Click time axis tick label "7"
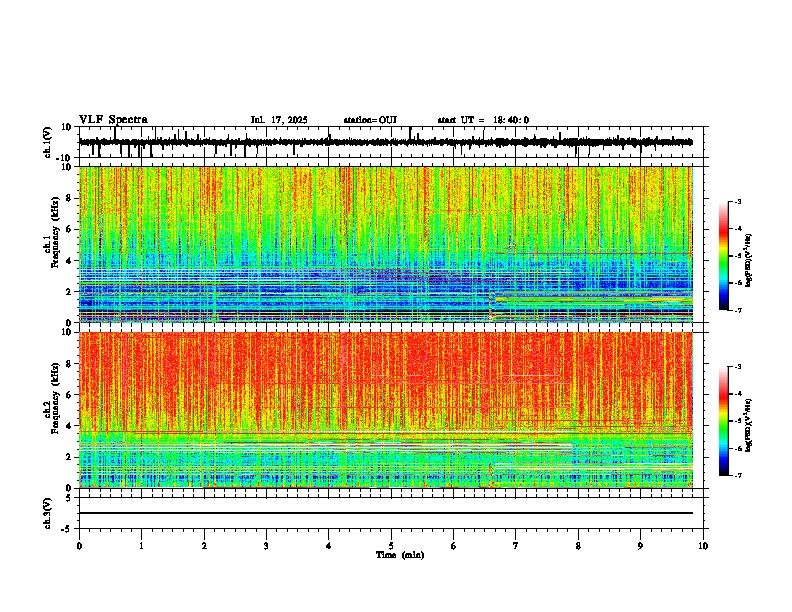Screen dimensions: 792x612 (516, 546)
